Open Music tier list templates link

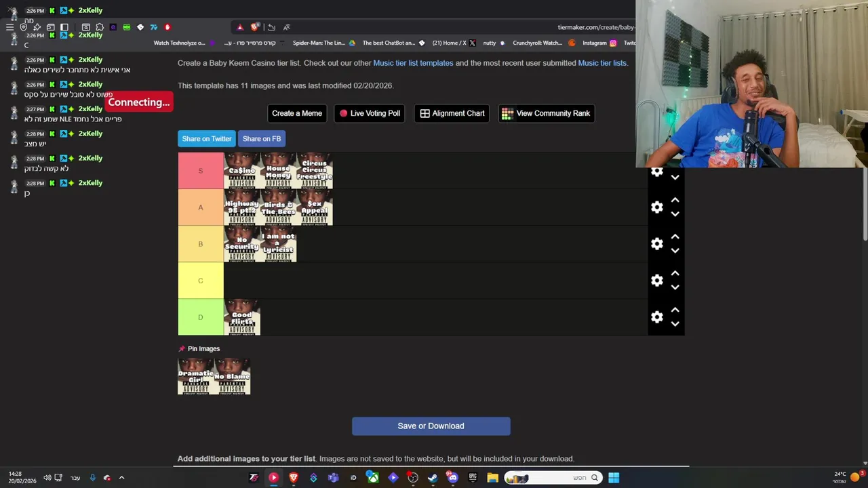click(413, 63)
